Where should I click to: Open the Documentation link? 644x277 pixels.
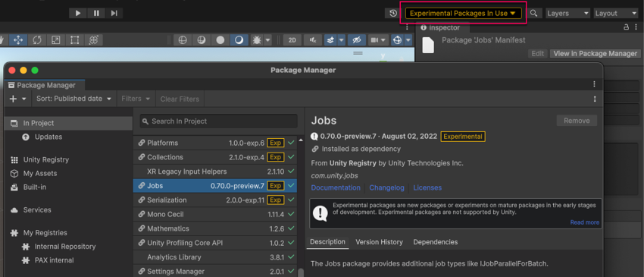336,187
